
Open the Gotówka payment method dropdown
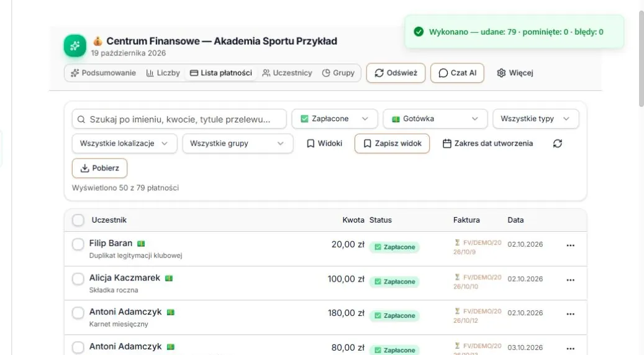tap(435, 119)
